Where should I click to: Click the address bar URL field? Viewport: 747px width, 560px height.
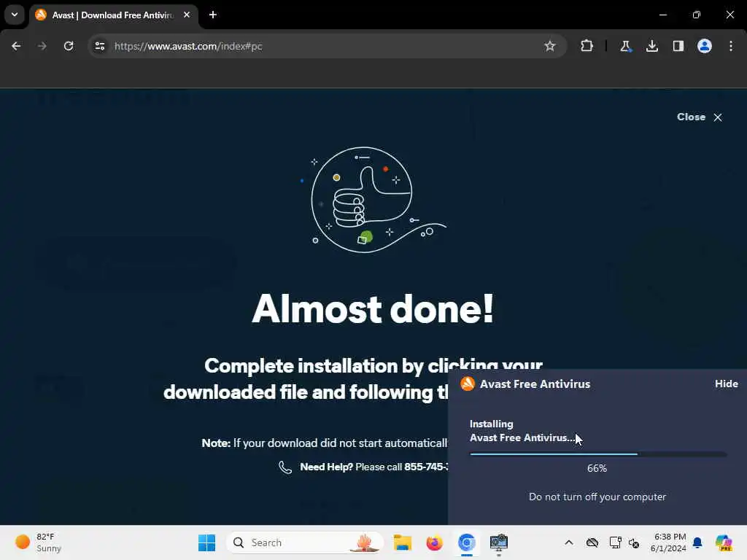click(x=326, y=46)
